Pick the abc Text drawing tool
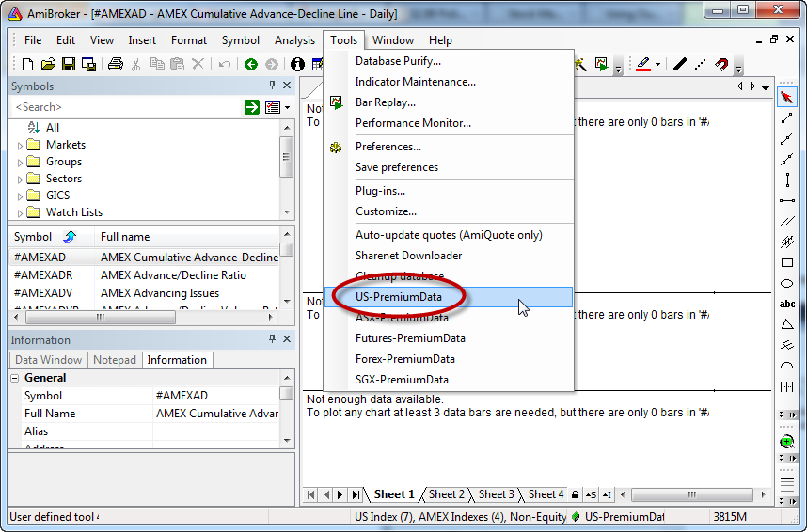This screenshot has height=532, width=807. pyautogui.click(x=787, y=305)
